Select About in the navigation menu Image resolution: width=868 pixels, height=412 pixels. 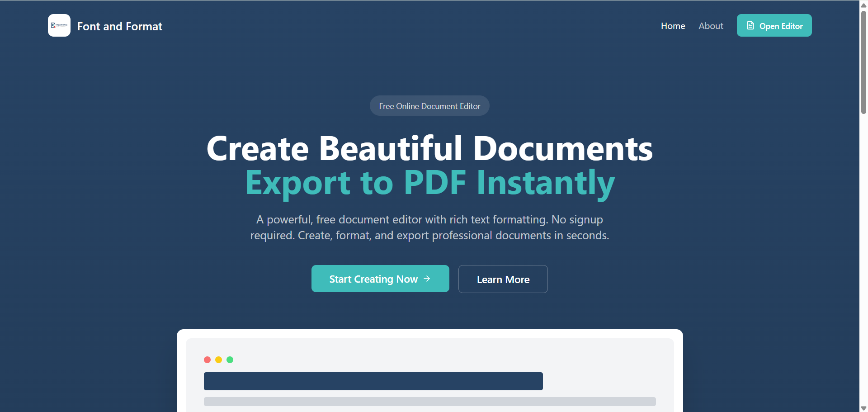point(711,26)
